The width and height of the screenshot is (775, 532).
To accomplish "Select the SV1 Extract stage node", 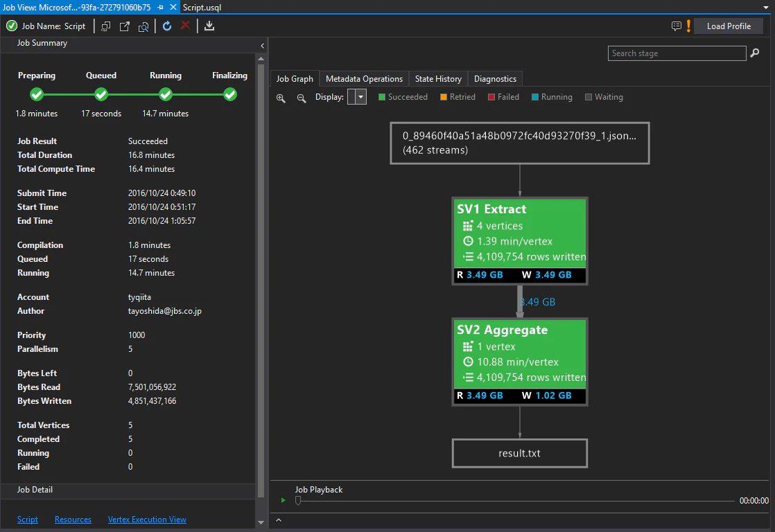I will (520, 241).
